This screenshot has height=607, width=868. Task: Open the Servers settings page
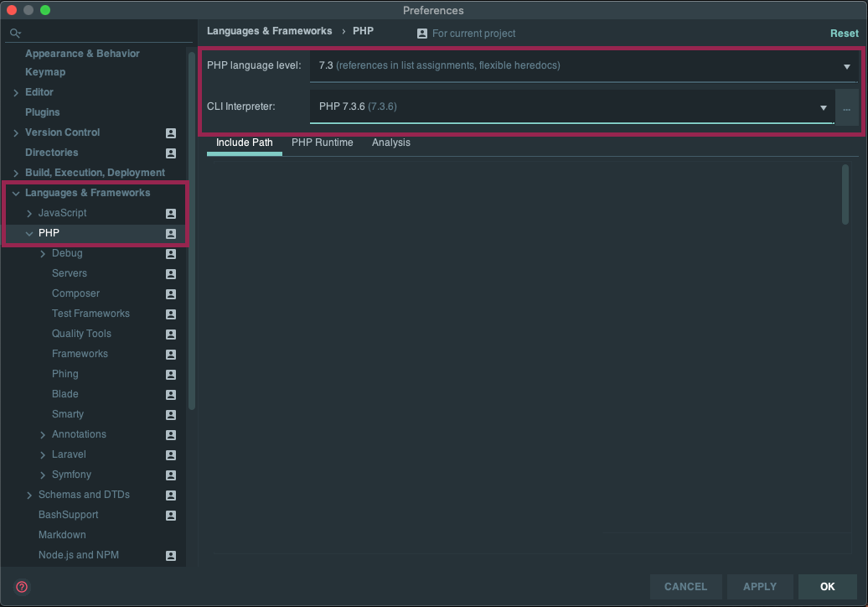click(70, 273)
